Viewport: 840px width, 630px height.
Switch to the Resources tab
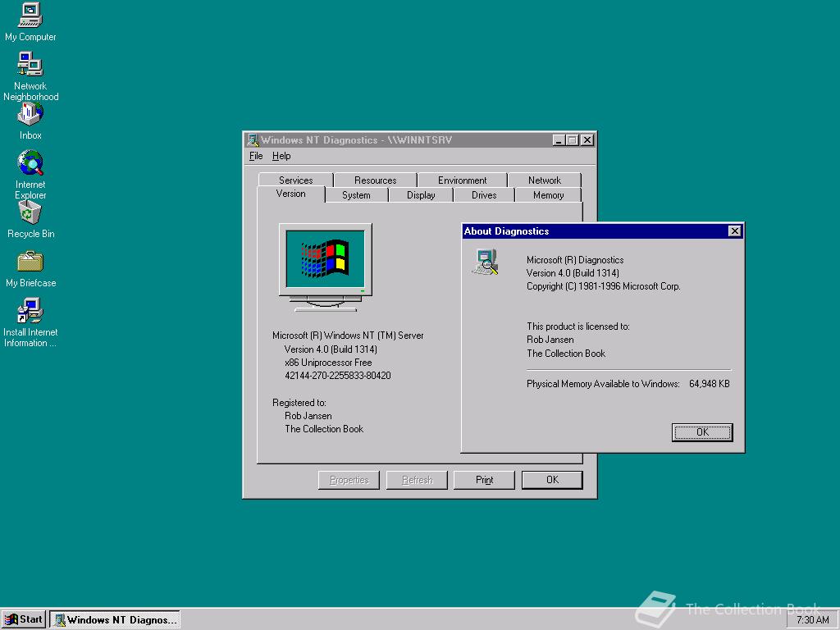[x=375, y=180]
